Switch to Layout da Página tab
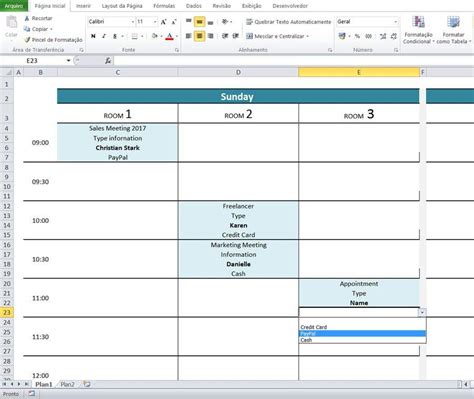This screenshot has height=399, width=474. pos(122,6)
